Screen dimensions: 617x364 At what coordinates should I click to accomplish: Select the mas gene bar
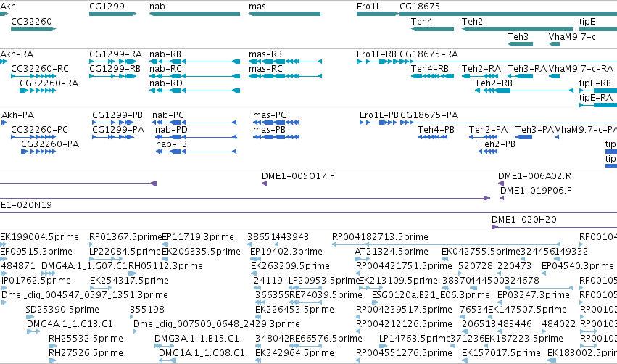284,14
